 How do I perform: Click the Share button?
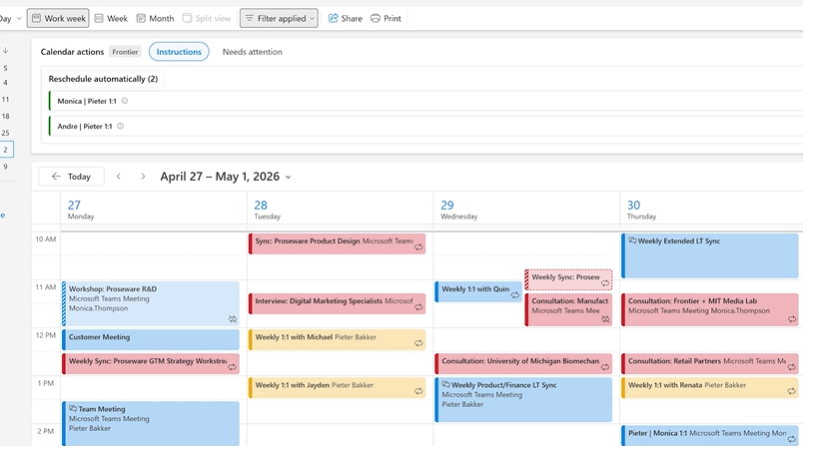tap(345, 18)
